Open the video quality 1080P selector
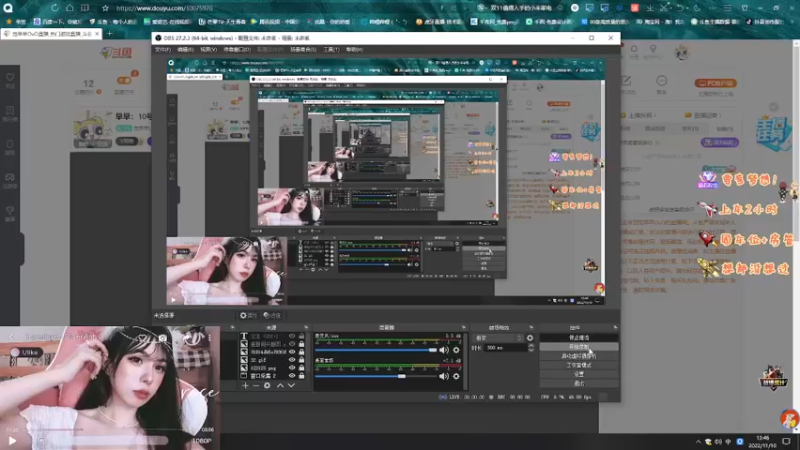Screen dimensions: 800x450 click(202, 440)
